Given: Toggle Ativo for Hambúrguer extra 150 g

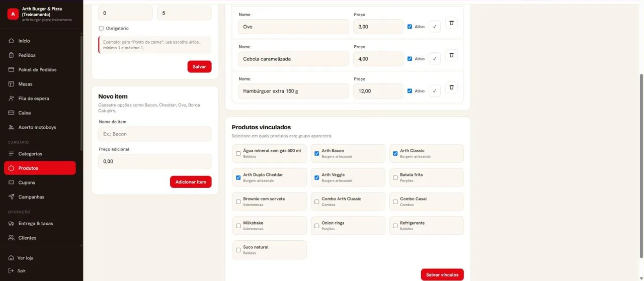Looking at the screenshot, I should 410,91.
